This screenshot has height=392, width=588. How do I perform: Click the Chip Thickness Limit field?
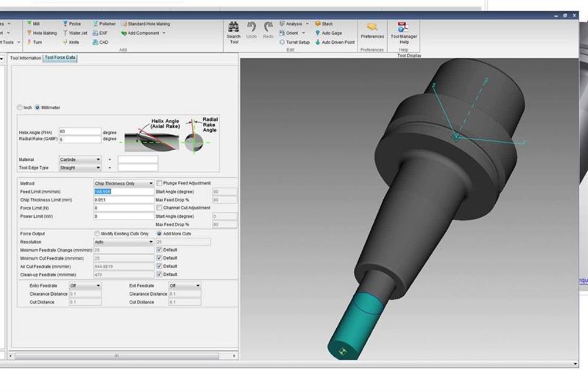[x=123, y=200]
